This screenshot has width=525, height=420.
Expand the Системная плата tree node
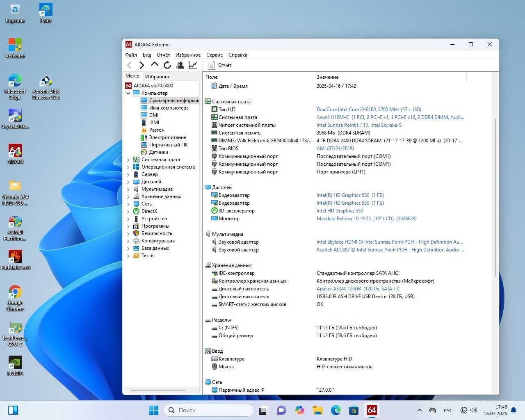(128, 160)
